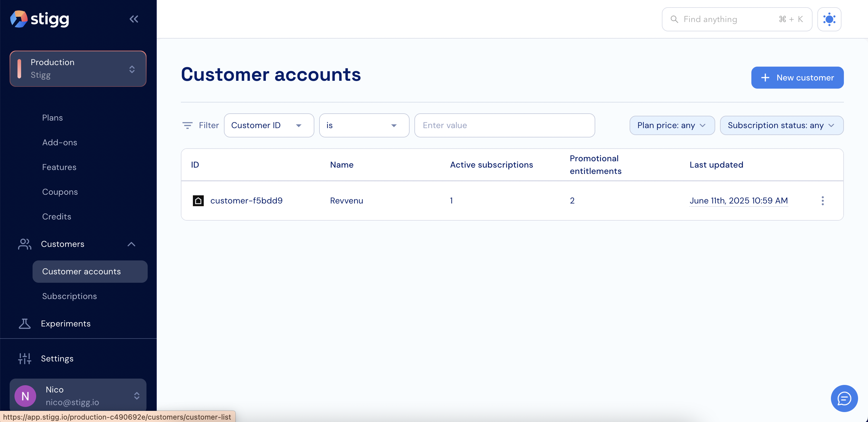
Task: Click the Revvenu customer avatar icon
Action: [198, 201]
